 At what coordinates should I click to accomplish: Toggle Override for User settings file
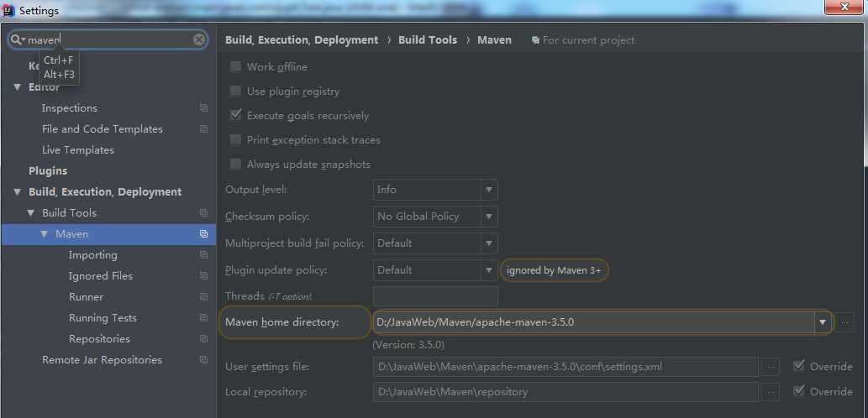(x=799, y=366)
